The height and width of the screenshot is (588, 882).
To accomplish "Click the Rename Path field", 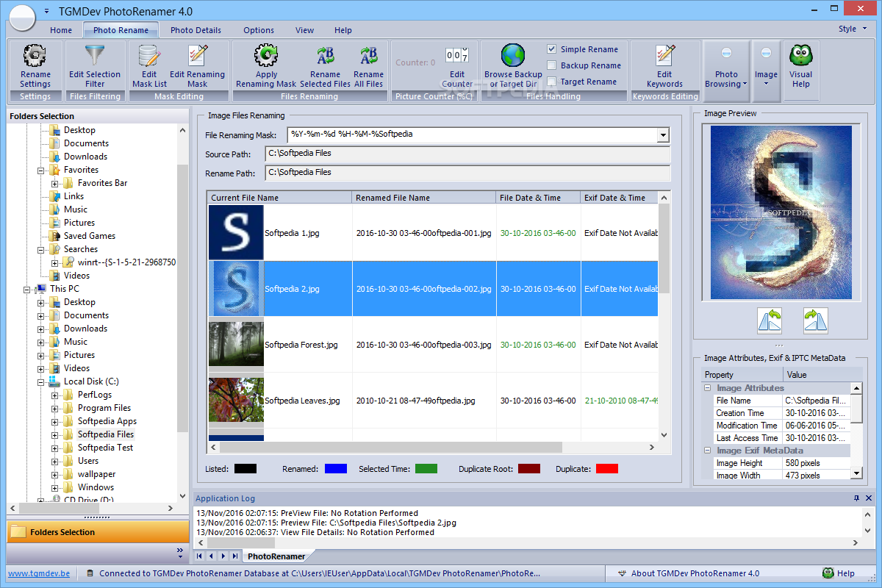I will (x=467, y=173).
